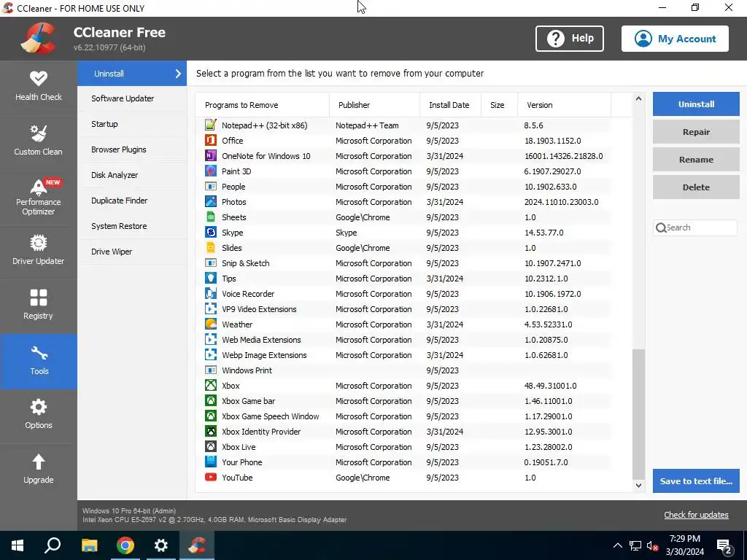Image resolution: width=747 pixels, height=560 pixels.
Task: Click the Slides icon in list
Action: [211, 248]
